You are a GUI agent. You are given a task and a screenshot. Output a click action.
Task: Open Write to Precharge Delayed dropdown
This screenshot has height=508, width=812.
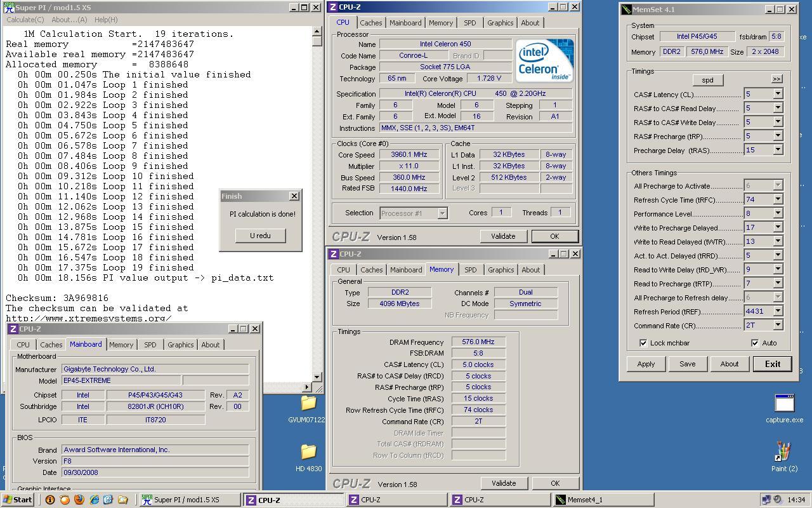coord(778,227)
